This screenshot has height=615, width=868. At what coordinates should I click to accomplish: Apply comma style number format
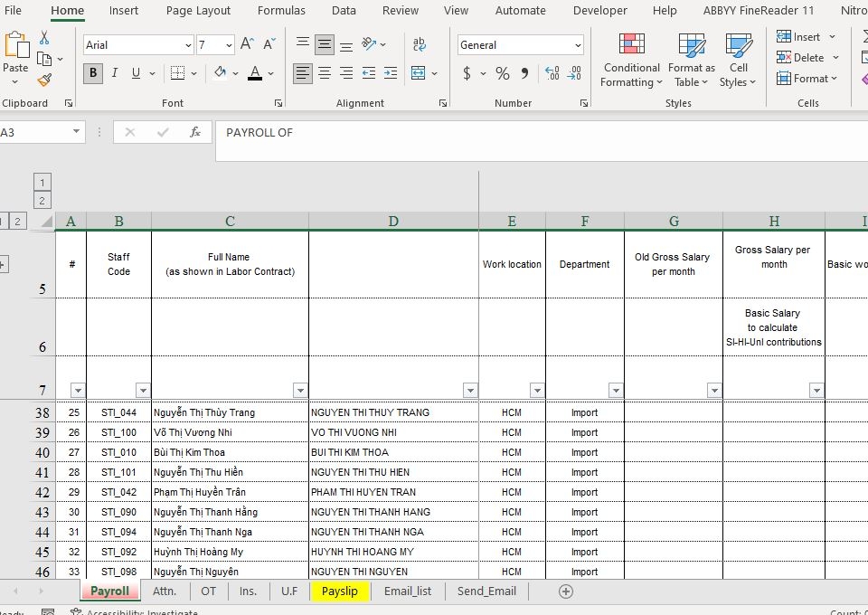524,73
